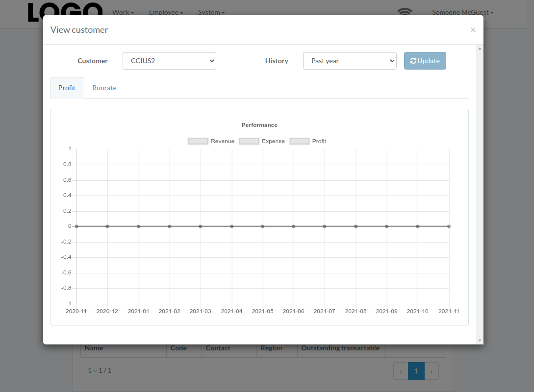Click the Revenue legend color box
Viewport: 534px width, 392px height.
(198, 141)
